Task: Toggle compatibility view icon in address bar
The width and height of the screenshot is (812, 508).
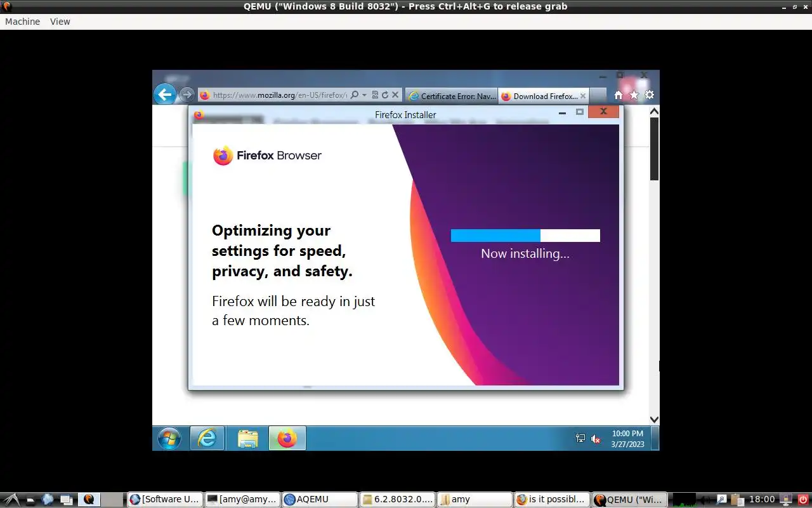Action: pos(375,95)
